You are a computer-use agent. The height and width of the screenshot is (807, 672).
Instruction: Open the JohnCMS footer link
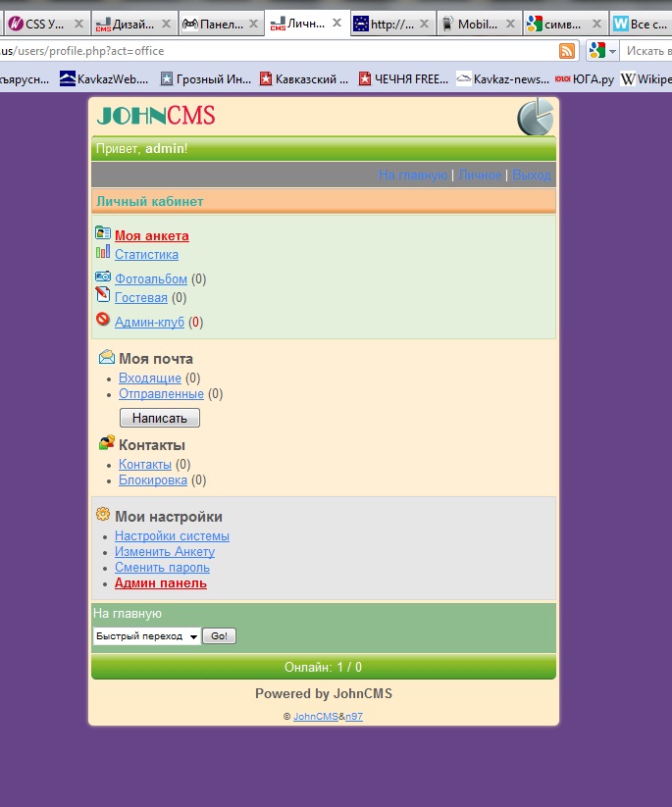click(316, 717)
